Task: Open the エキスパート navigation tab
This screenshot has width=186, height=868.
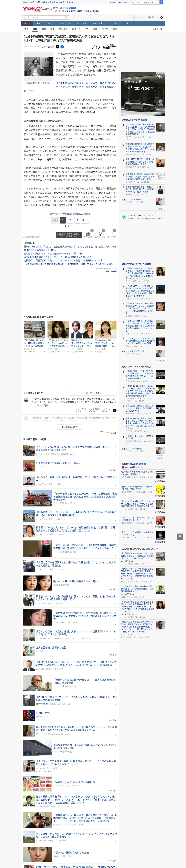Action: tap(64, 24)
